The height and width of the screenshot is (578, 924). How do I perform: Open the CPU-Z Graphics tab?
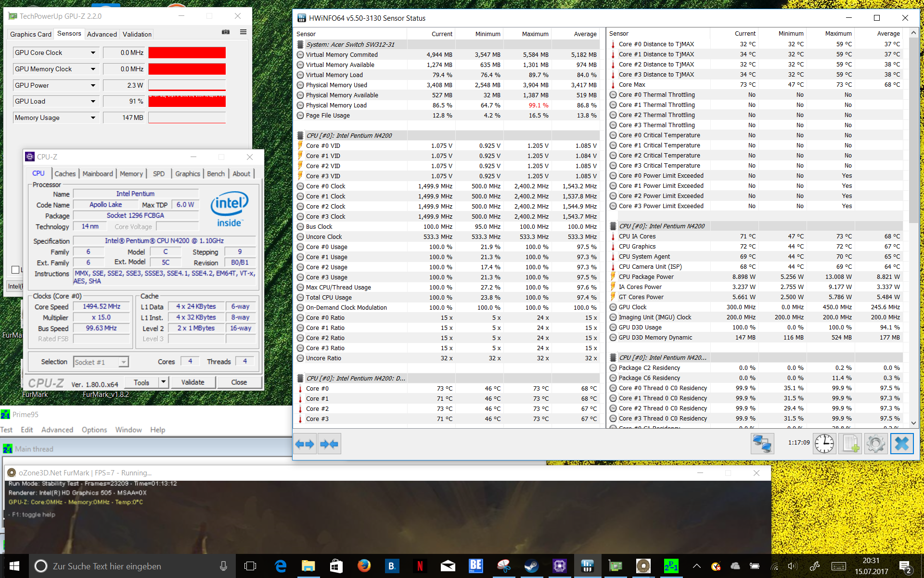click(188, 173)
